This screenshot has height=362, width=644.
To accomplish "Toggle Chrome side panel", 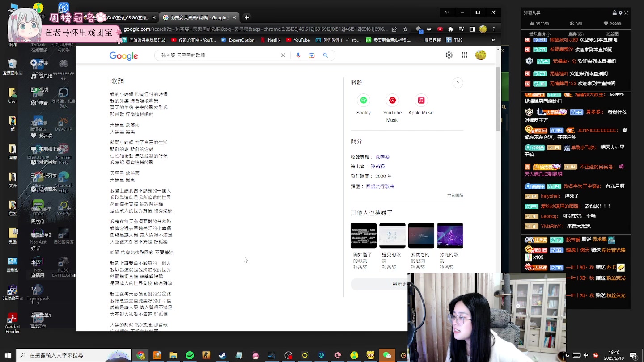I will (472, 29).
